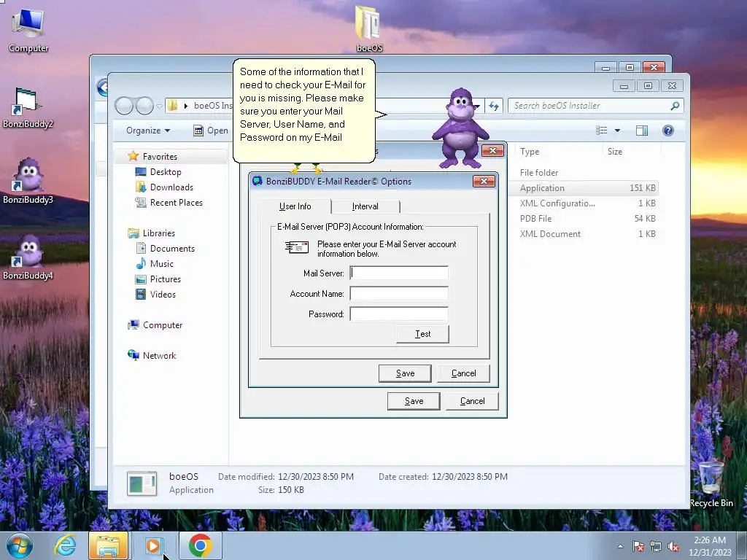Launch the BonziBuddy4 desktop shortcut

tap(28, 257)
